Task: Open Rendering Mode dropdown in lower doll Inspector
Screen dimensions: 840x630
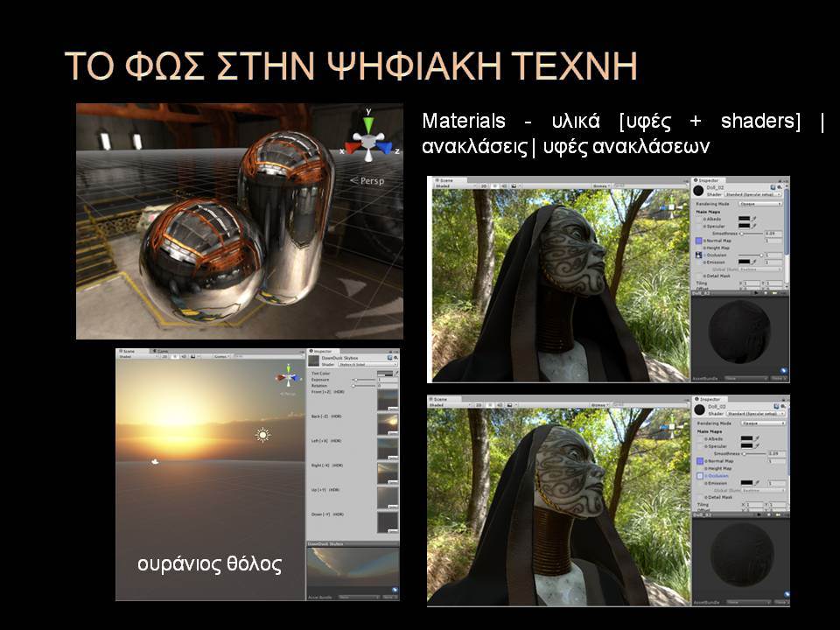Action: coord(763,423)
